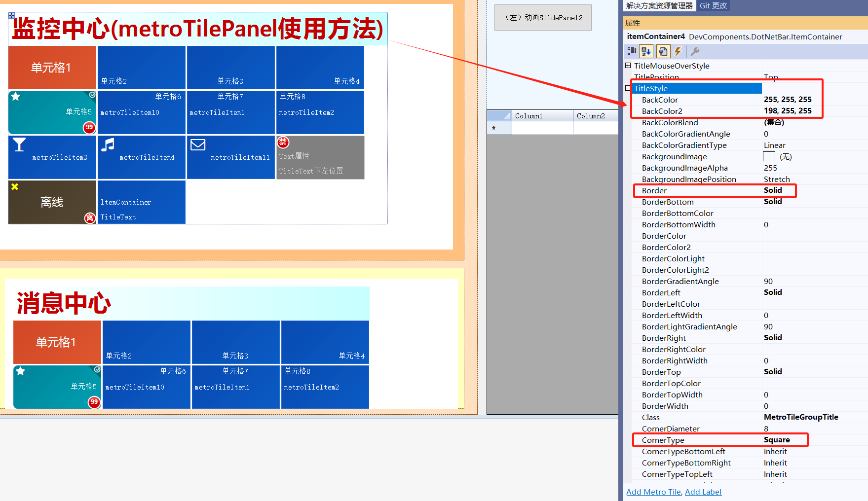Select the 离线 tile
This screenshot has width=868, height=501.
click(x=52, y=202)
